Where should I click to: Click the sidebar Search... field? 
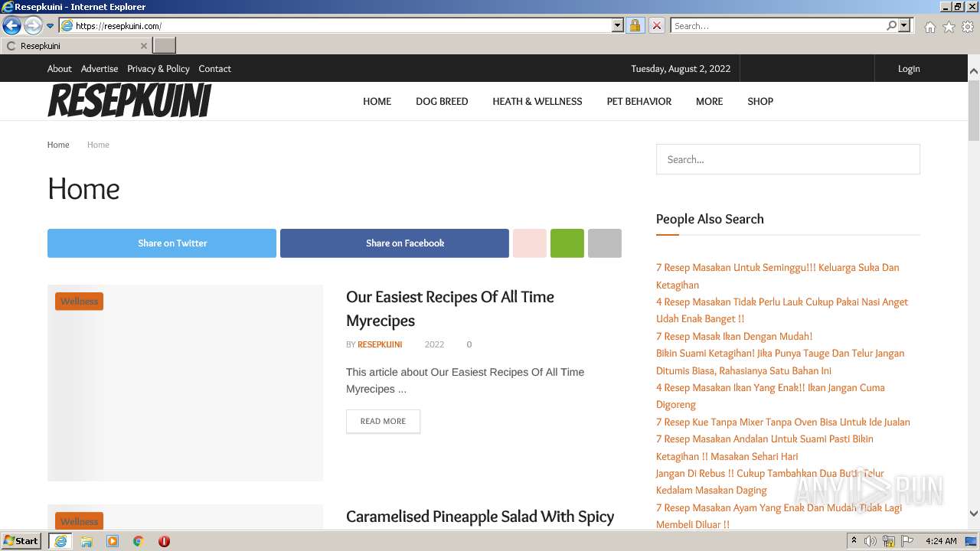coord(788,159)
